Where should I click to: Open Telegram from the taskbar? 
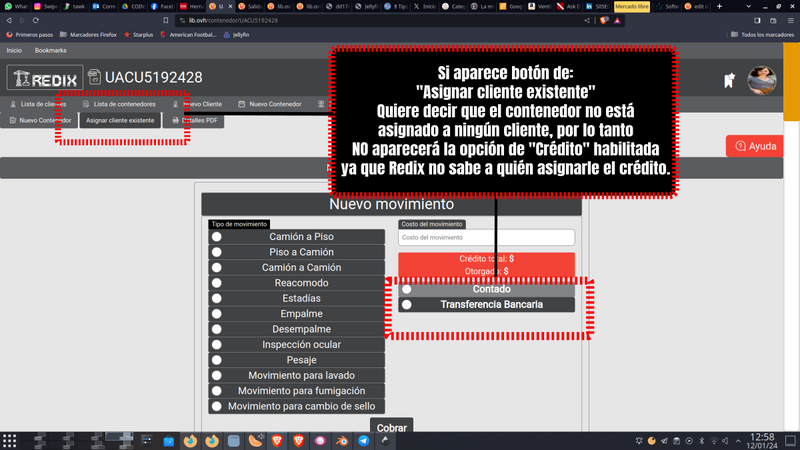(x=363, y=440)
